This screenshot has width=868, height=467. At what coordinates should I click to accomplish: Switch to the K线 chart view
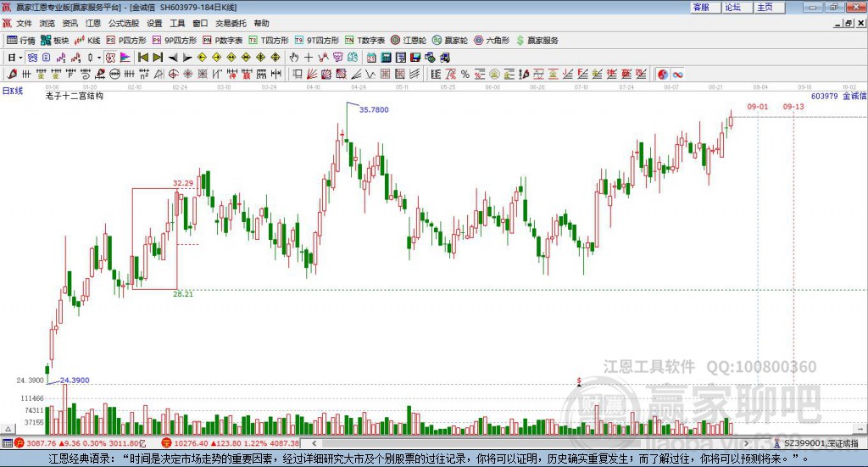(87, 40)
